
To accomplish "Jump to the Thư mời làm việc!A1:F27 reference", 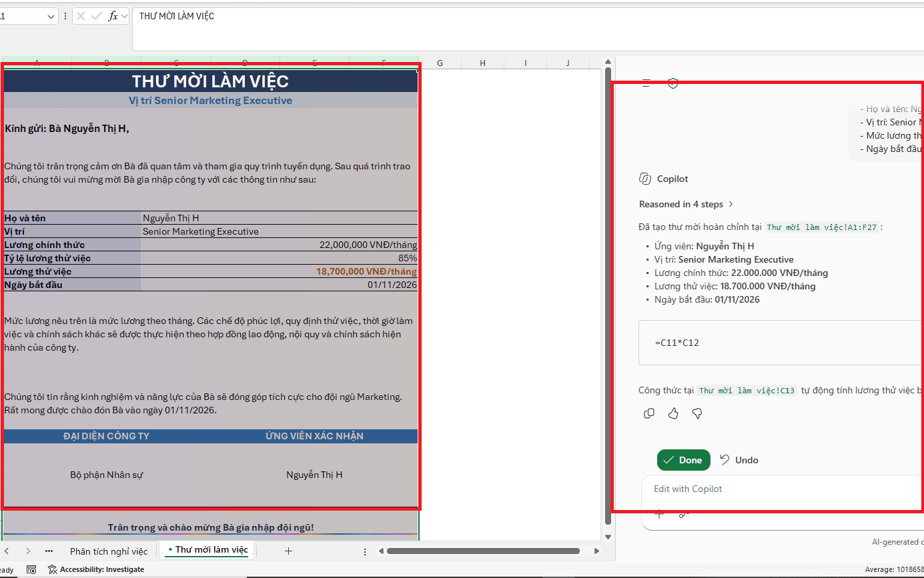I will (823, 227).
